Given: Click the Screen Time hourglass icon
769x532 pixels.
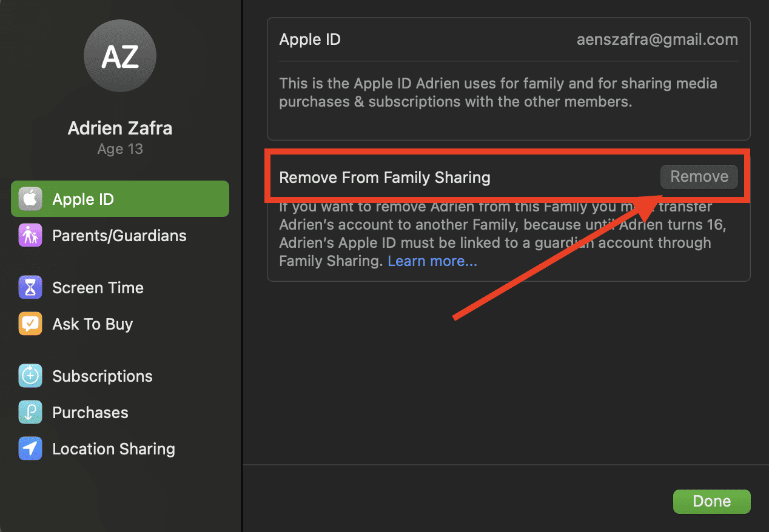Looking at the screenshot, I should [30, 287].
